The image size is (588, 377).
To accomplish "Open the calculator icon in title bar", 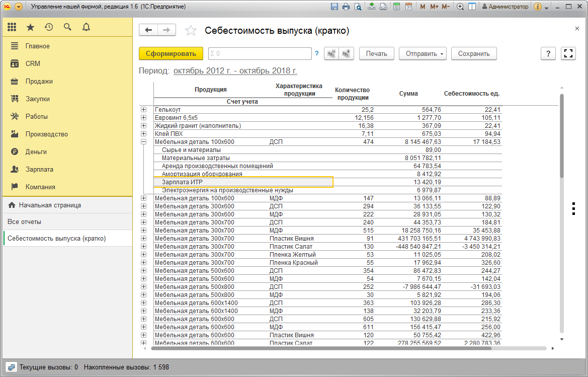I will tap(396, 7).
